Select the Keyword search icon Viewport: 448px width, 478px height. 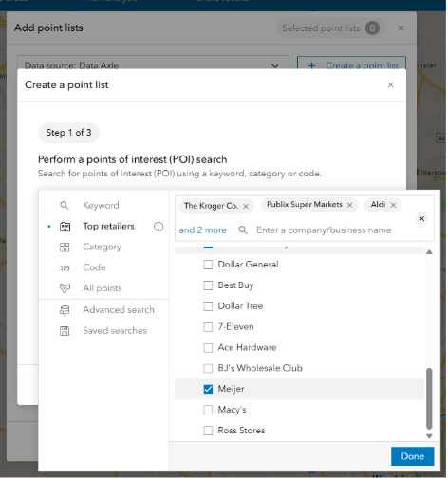65,206
